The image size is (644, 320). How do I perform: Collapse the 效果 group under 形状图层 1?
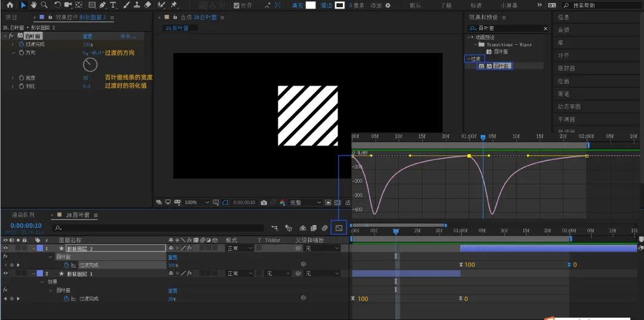click(42, 282)
